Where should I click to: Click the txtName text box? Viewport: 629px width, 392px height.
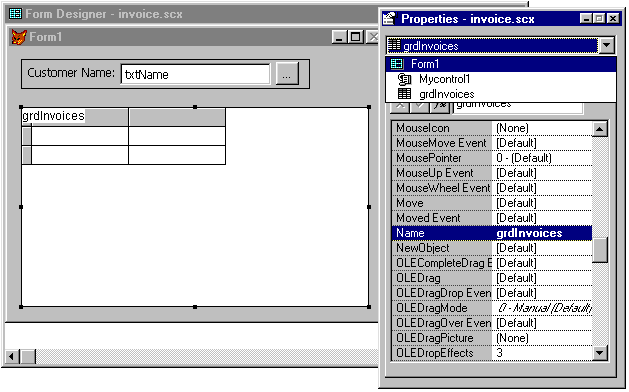pyautogui.click(x=195, y=74)
